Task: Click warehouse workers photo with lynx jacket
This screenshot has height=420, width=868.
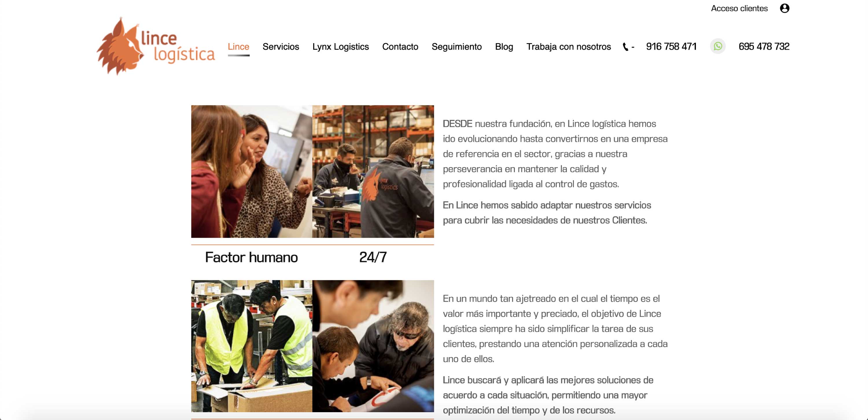Action: pyautogui.click(x=373, y=172)
